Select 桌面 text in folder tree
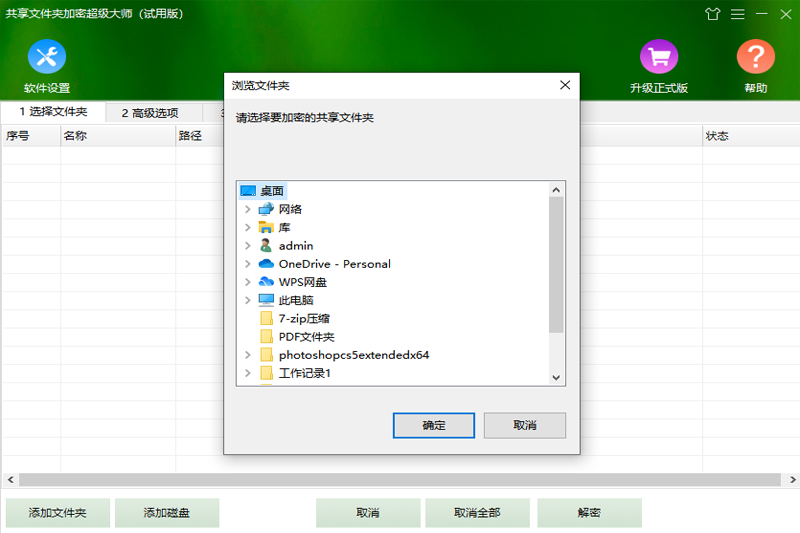This screenshot has height=533, width=800. (272, 191)
